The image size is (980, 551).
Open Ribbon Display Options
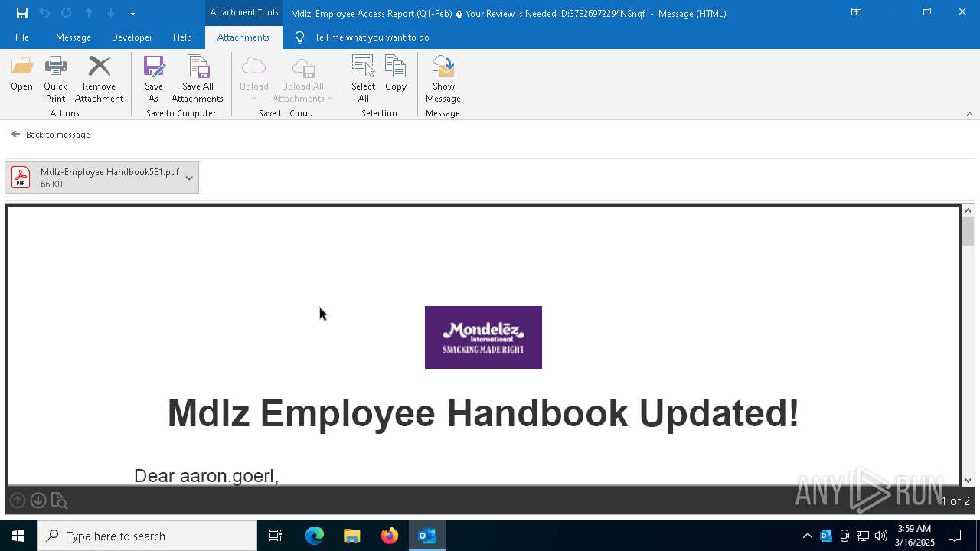857,12
